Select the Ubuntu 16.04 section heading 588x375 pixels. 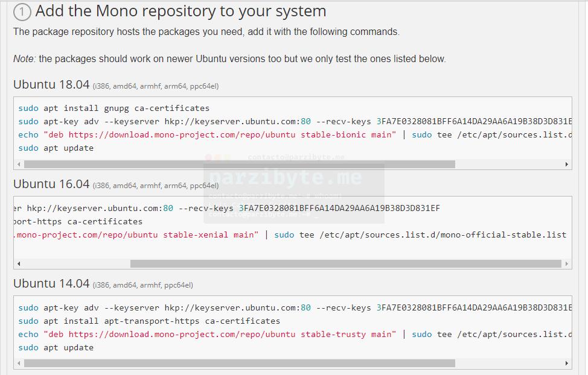pos(51,184)
